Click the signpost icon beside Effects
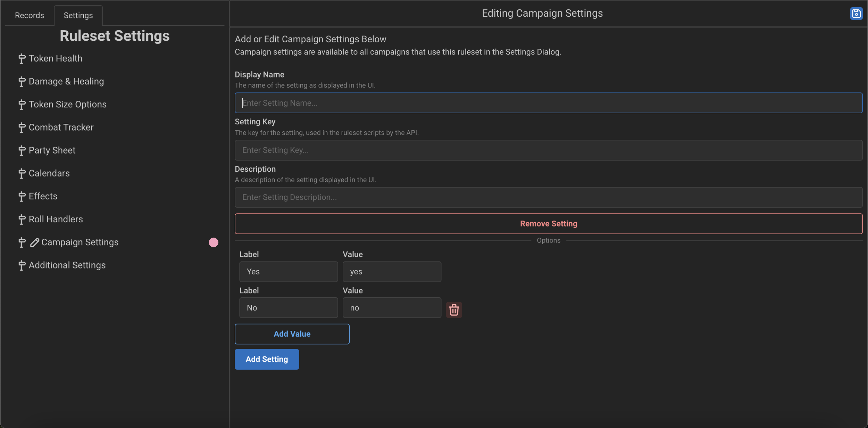 (x=22, y=196)
